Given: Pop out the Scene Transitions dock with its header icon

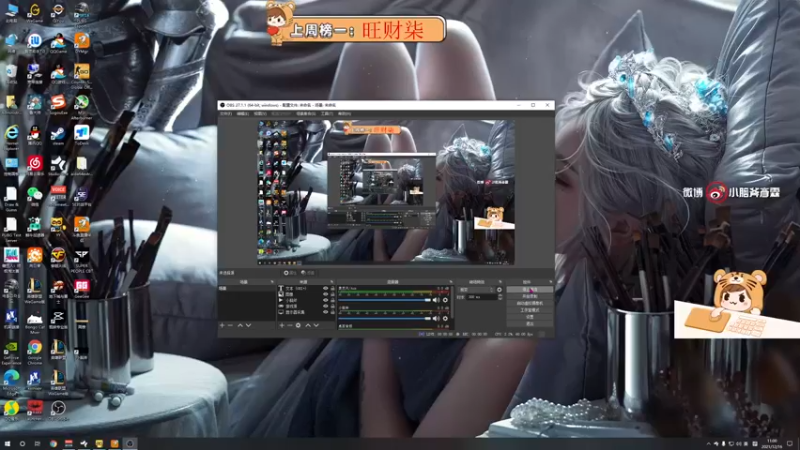Looking at the screenshot, I should point(500,282).
